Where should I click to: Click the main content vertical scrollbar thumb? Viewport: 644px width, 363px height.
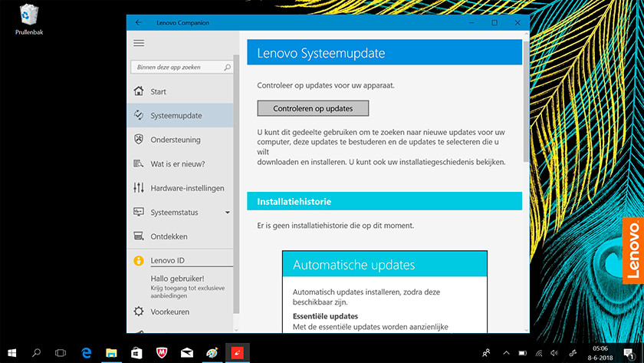[526, 101]
